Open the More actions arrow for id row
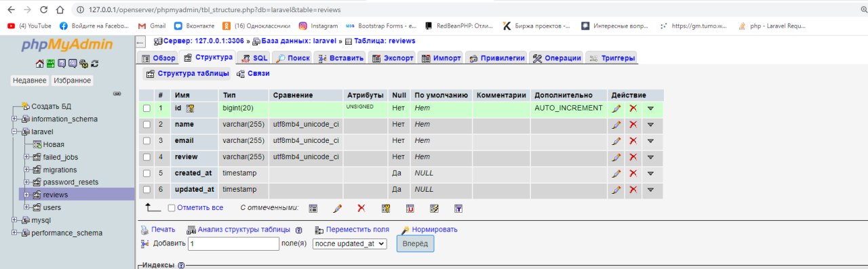 [x=651, y=108]
